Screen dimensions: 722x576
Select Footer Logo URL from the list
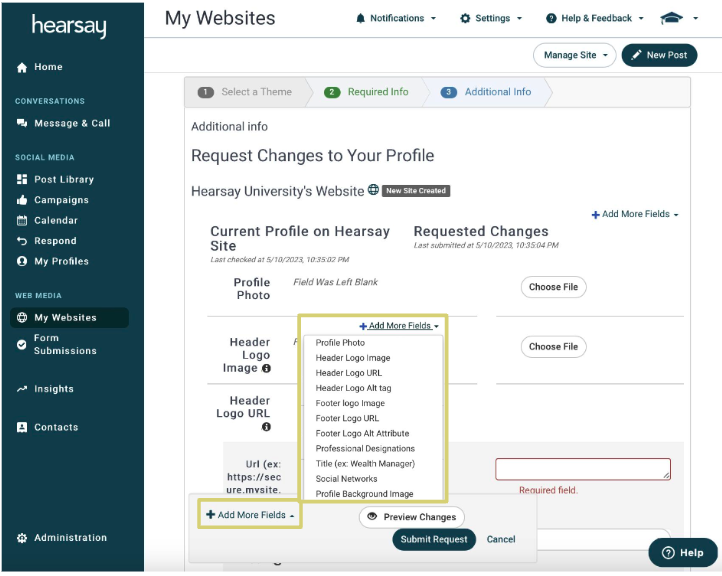tap(347, 418)
